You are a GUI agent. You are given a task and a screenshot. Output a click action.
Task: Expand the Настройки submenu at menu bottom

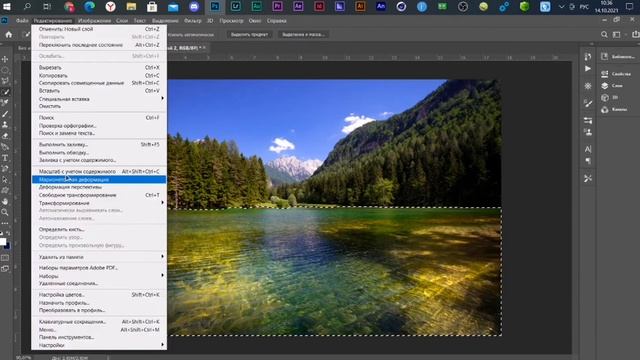(99, 345)
